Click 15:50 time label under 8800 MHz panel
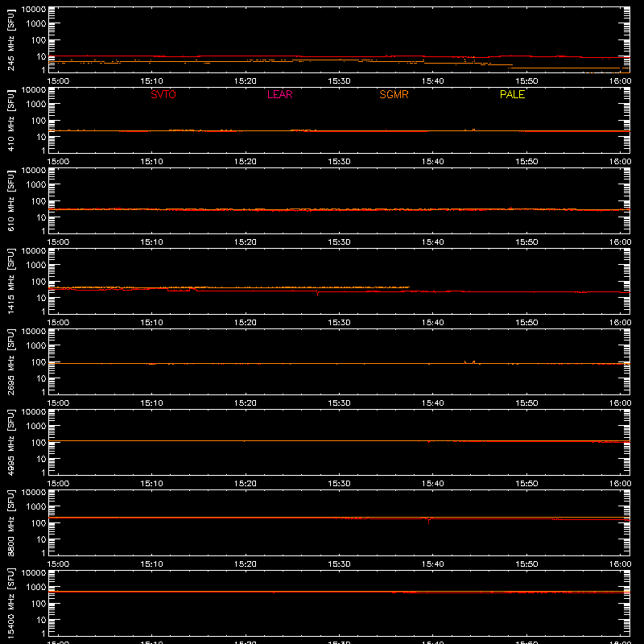This screenshot has width=644, height=644. pos(526,564)
